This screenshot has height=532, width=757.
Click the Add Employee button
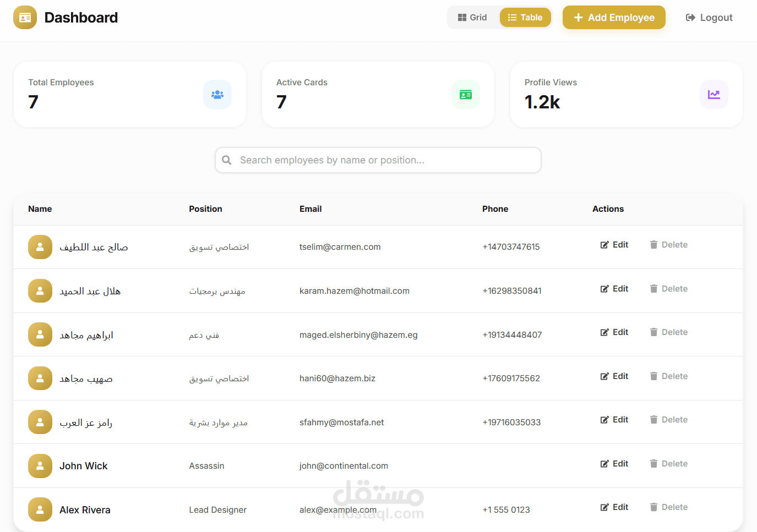point(614,18)
